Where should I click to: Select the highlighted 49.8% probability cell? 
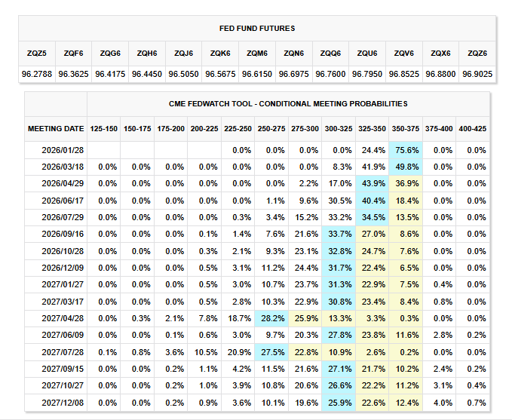click(406, 167)
